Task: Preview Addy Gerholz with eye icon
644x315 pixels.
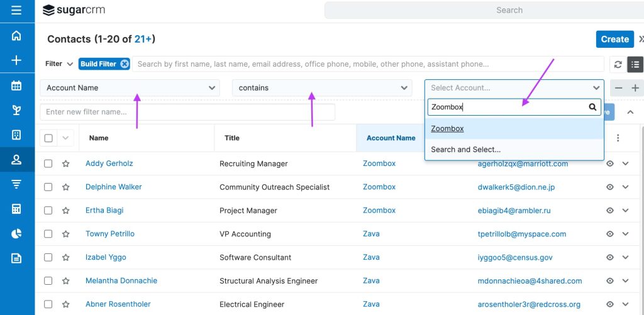Action: [610, 163]
